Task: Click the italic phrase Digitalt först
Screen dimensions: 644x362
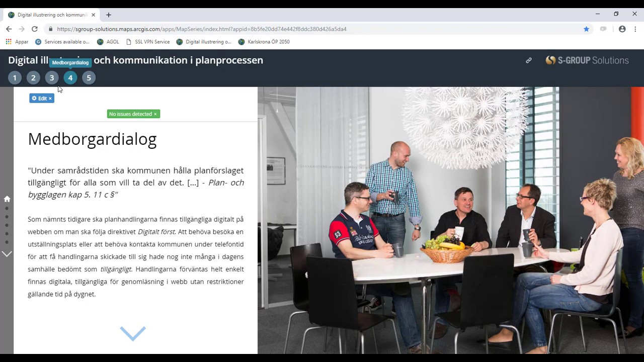Action: pyautogui.click(x=156, y=232)
